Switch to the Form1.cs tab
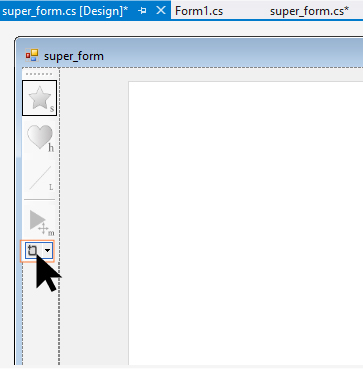Screen dimensions: 363x369 point(199,11)
